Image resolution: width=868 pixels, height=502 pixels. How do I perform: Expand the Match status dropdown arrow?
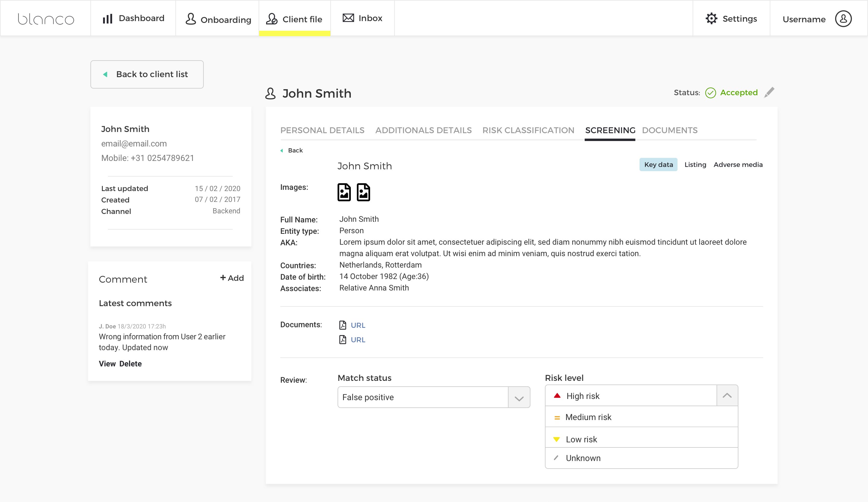pyautogui.click(x=519, y=398)
